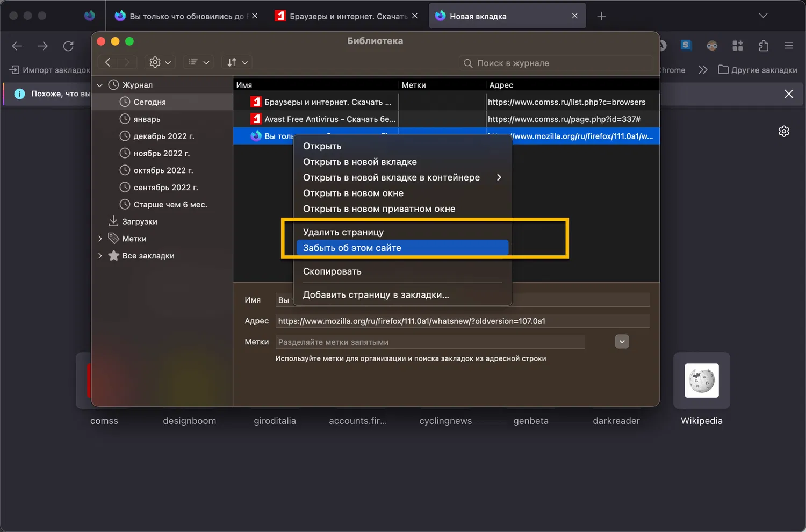Viewport: 806px width, 532px height.
Task: Open the Extensions puzzle-piece menu
Action: click(x=764, y=46)
